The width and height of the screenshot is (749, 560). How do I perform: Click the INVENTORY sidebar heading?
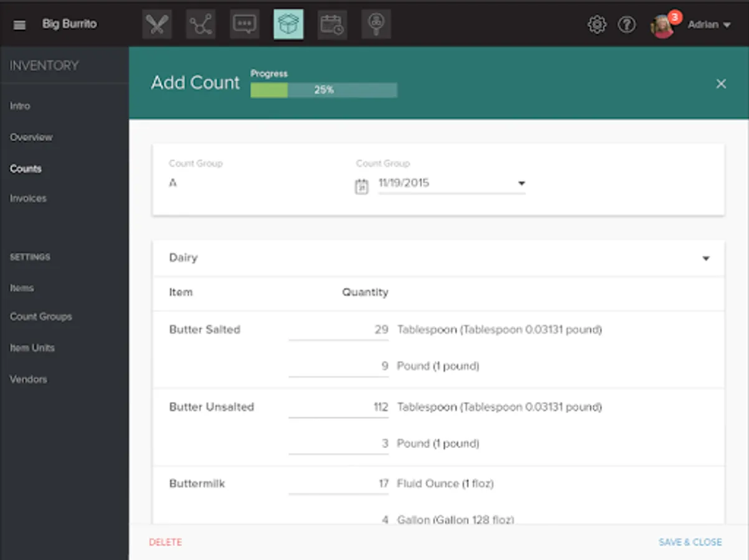coord(44,65)
